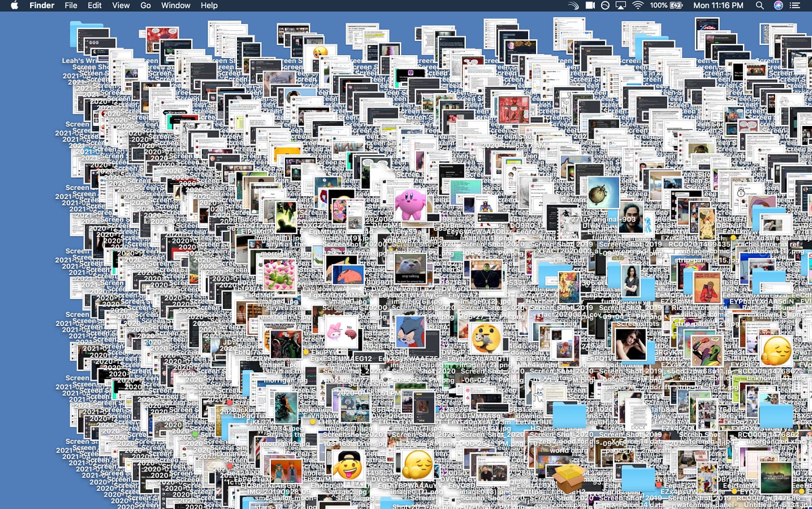
Task: Select the two cartoon girls image thumbnail
Action: tap(286, 471)
